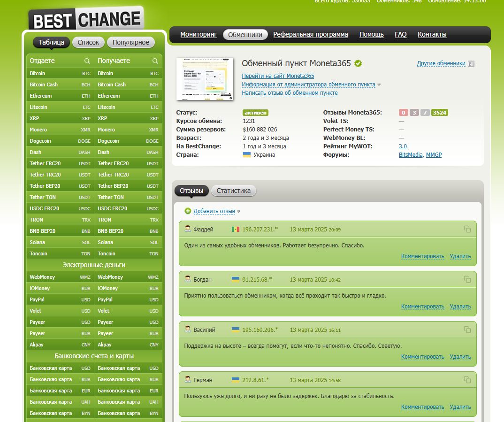The height and width of the screenshot is (422, 504).
Task: Select Toncoin TON in the Отдаете column
Action: click(60, 253)
